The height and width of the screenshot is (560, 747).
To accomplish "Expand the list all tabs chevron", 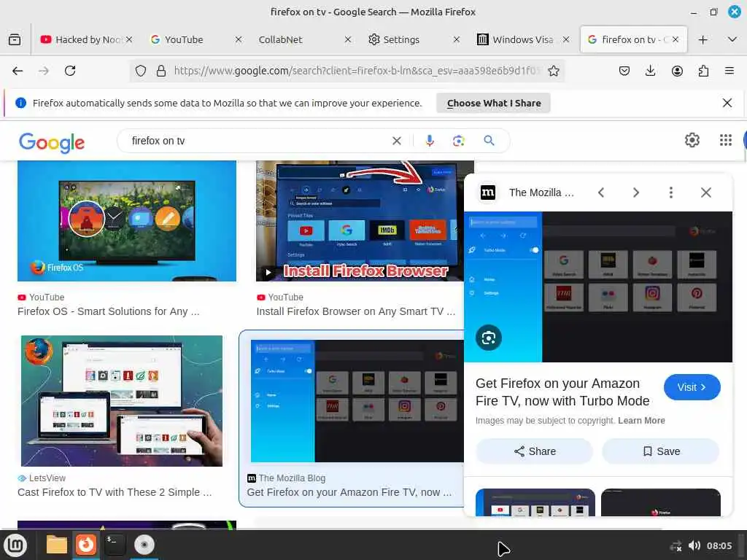I will [x=732, y=39].
